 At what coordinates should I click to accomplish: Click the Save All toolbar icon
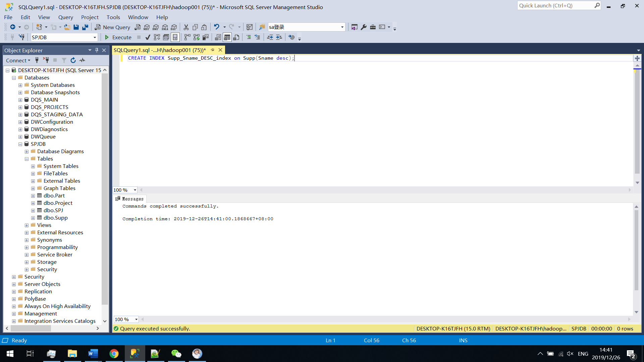[85, 27]
